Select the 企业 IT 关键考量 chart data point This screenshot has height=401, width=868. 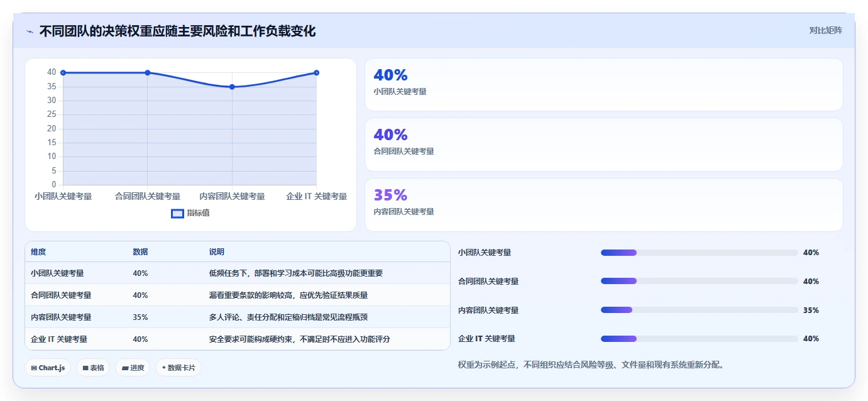point(316,73)
